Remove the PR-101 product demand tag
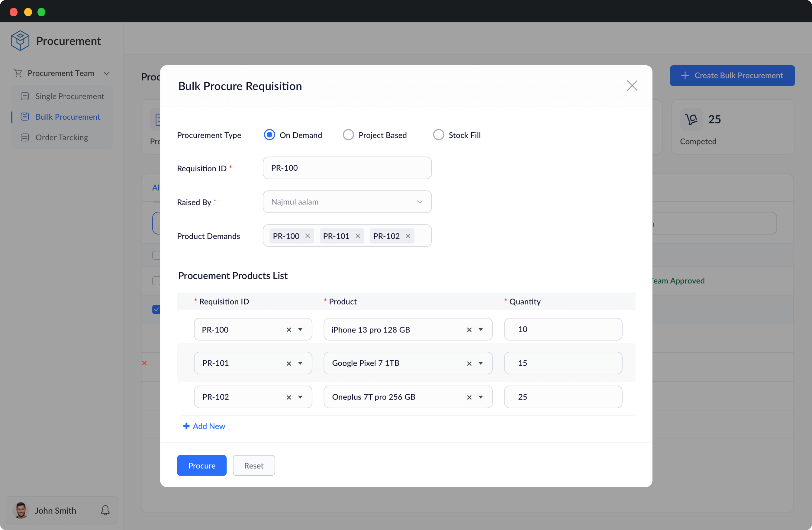The image size is (812, 530). 358,235
